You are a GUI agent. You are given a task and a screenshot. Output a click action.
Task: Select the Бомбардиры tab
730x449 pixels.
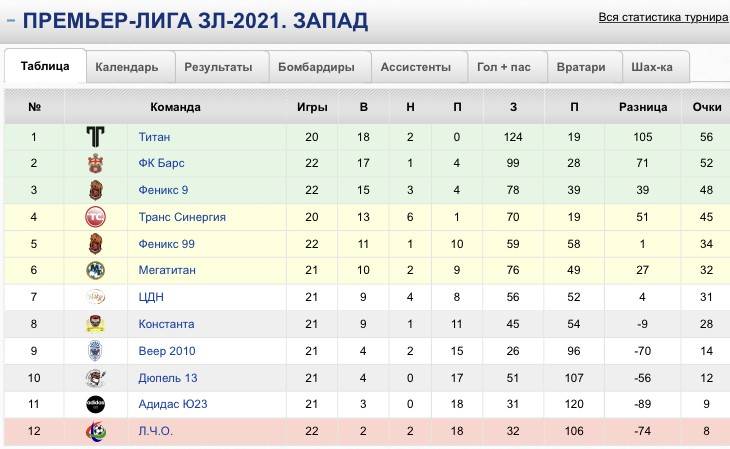pos(317,68)
